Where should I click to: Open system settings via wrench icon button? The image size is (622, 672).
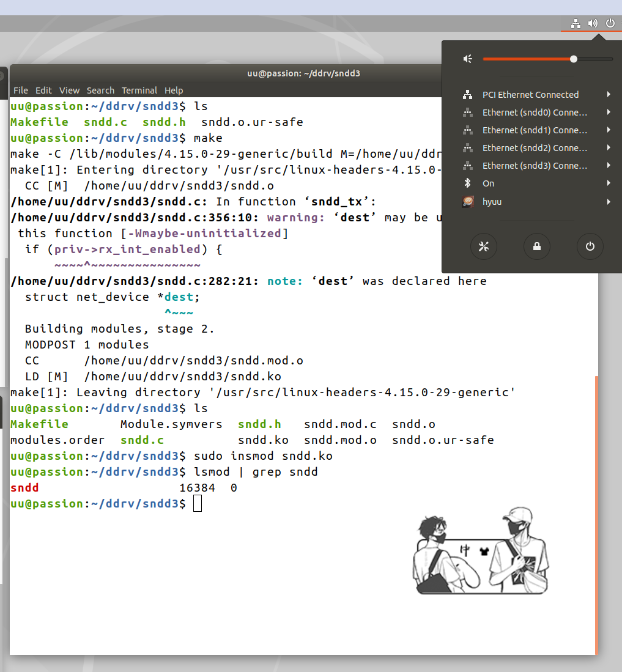[483, 246]
